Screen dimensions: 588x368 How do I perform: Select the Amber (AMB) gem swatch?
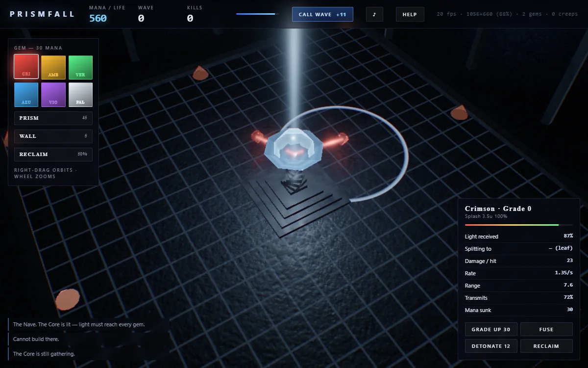pos(53,67)
